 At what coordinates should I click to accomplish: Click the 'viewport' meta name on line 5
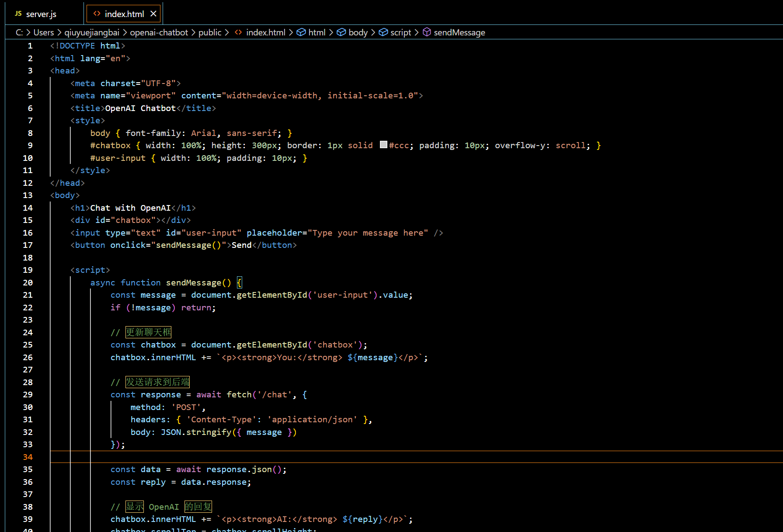click(x=151, y=95)
